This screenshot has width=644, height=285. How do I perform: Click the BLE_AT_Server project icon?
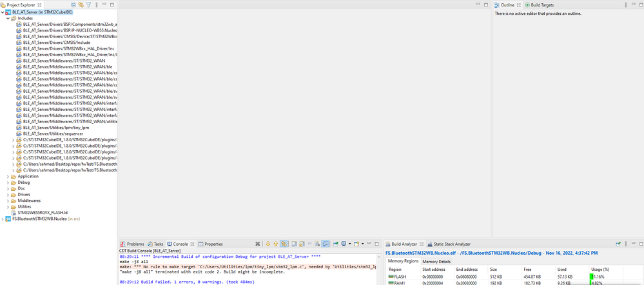8,12
